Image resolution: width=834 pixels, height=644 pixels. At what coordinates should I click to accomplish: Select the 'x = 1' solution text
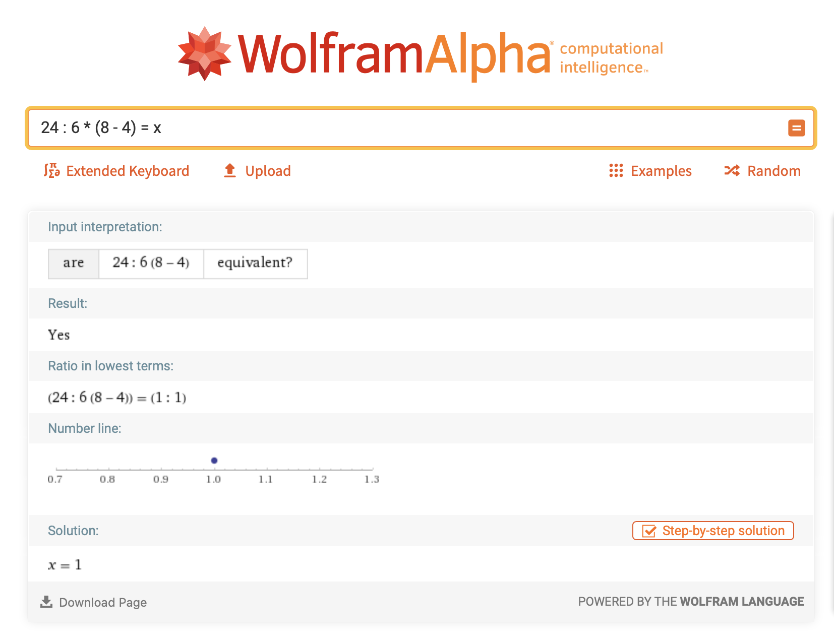tap(65, 565)
